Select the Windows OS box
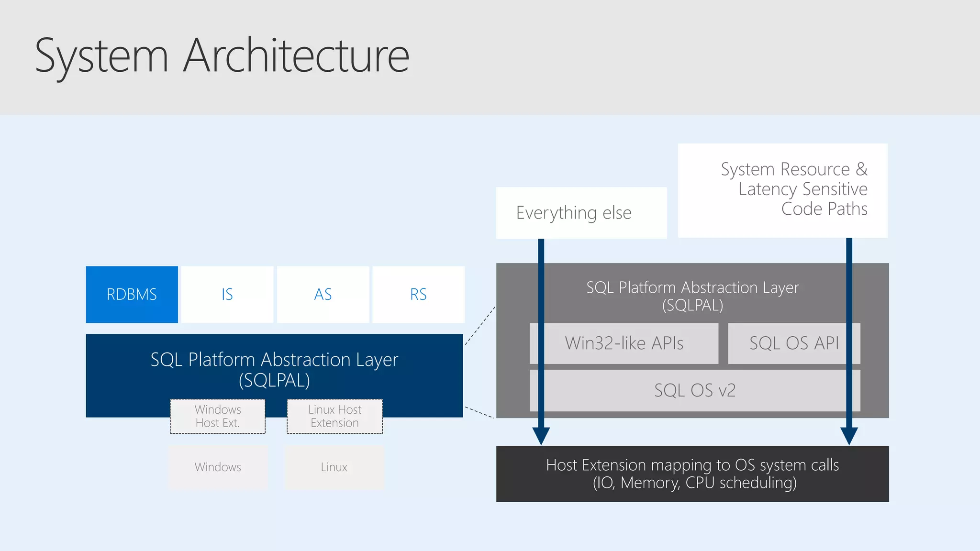Viewport: 980px width, 551px height. [218, 467]
